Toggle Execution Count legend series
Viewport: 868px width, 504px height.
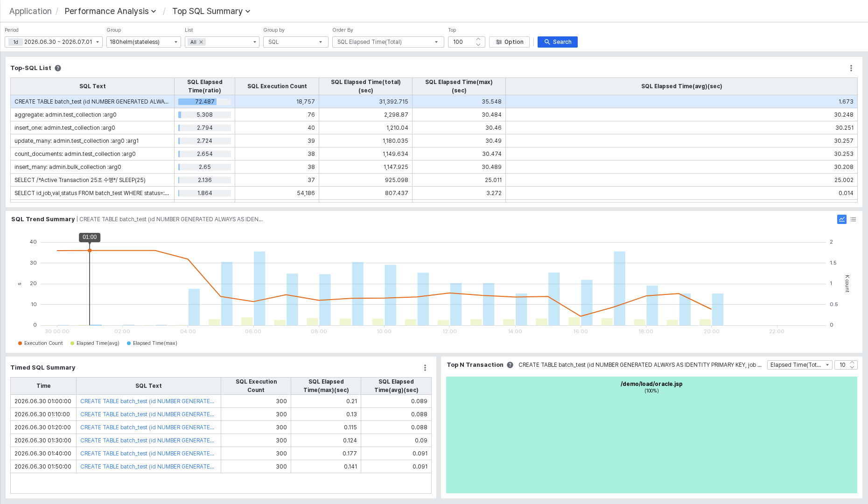coord(40,343)
